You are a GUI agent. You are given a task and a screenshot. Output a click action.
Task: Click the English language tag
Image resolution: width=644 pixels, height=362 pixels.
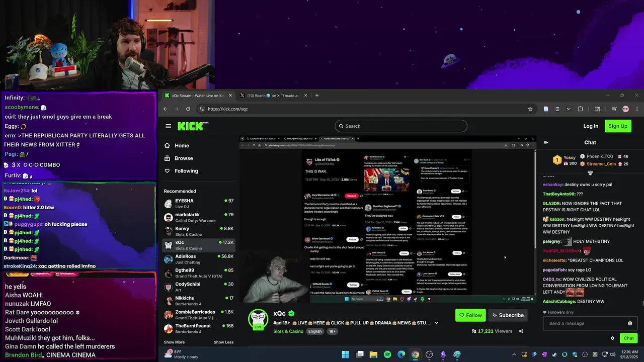pyautogui.click(x=315, y=331)
